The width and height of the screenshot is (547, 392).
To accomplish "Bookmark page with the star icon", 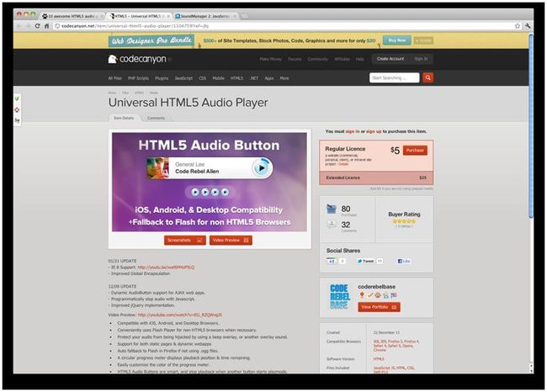I will (518, 26).
